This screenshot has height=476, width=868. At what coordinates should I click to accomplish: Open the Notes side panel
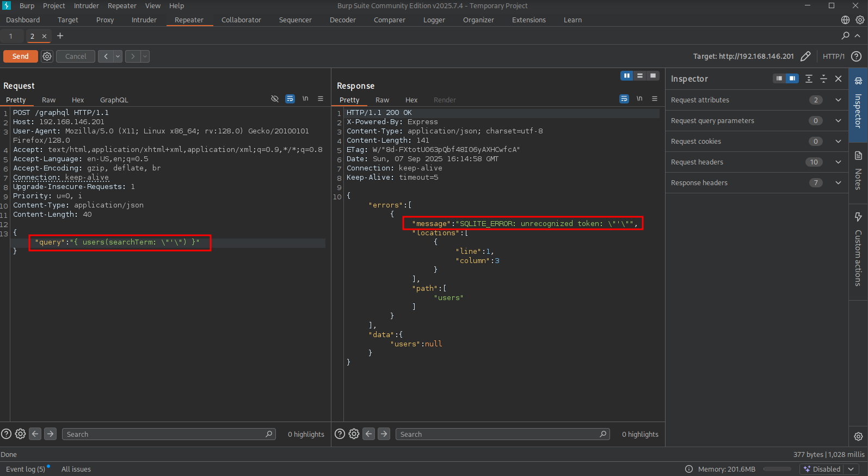pos(858,170)
